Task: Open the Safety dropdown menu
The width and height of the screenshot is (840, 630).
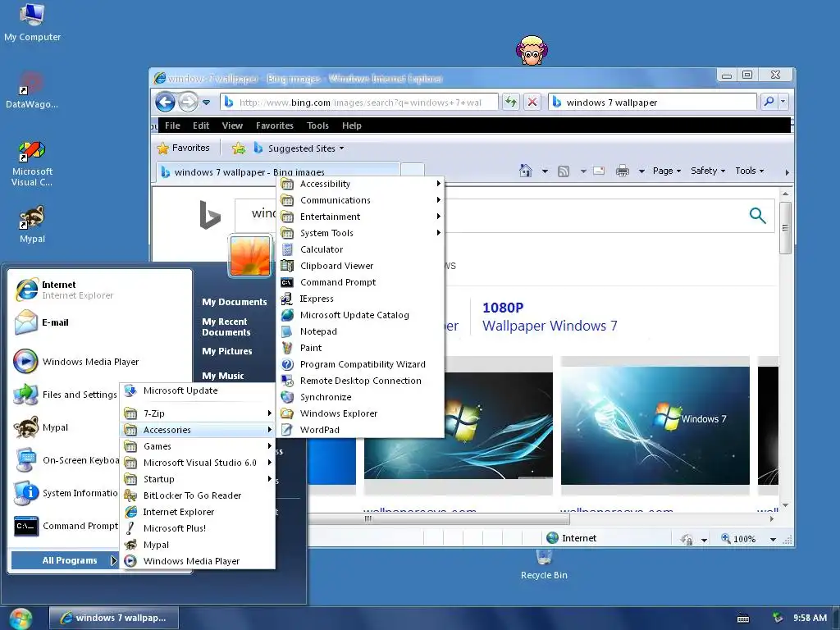Action: tap(708, 171)
